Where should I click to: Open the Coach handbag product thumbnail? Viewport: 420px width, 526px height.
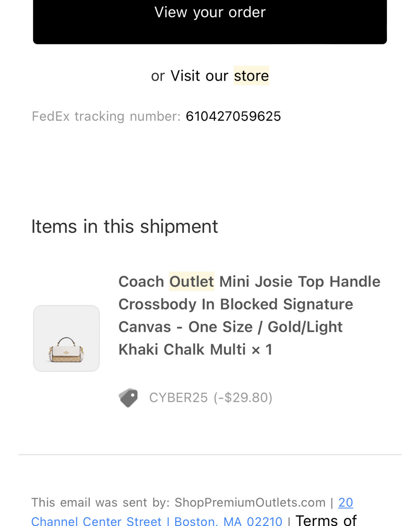tap(66, 338)
